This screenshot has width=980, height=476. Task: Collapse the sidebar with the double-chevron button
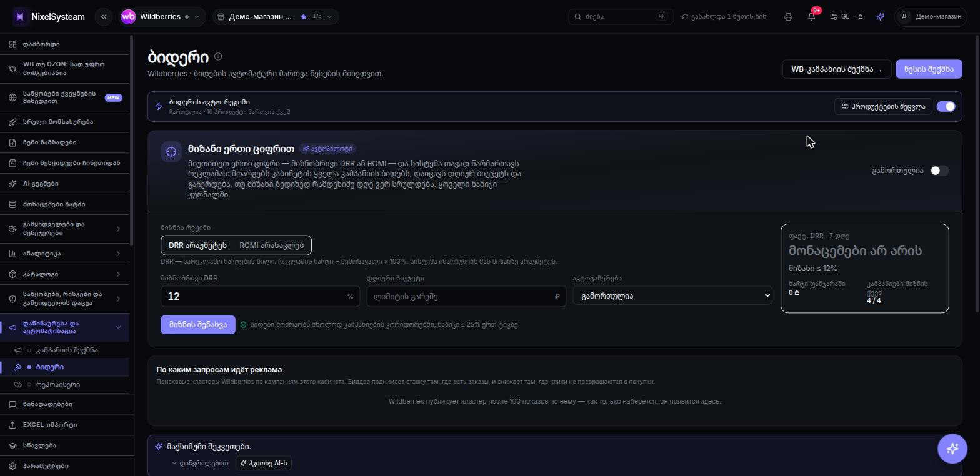click(104, 17)
